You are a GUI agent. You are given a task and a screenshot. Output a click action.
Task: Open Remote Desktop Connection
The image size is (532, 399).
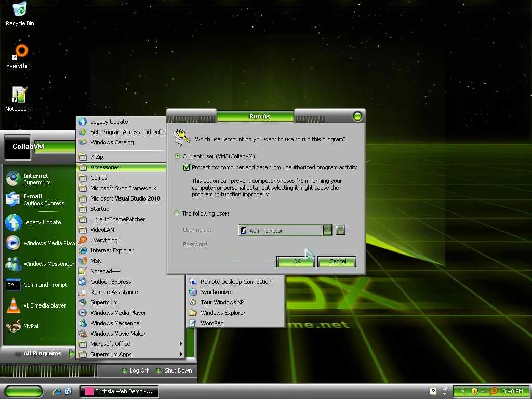pos(236,282)
